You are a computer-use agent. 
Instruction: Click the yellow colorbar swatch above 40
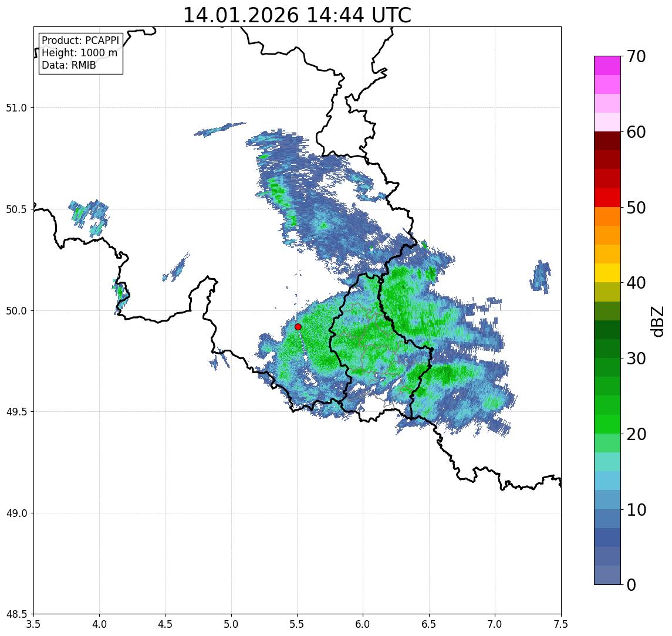(607, 273)
